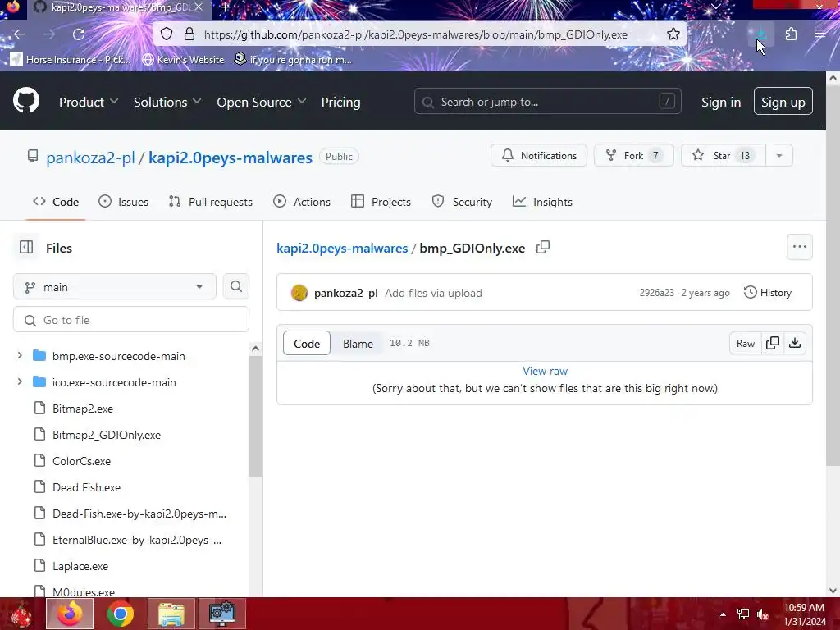Open the Insights tab

(x=543, y=202)
